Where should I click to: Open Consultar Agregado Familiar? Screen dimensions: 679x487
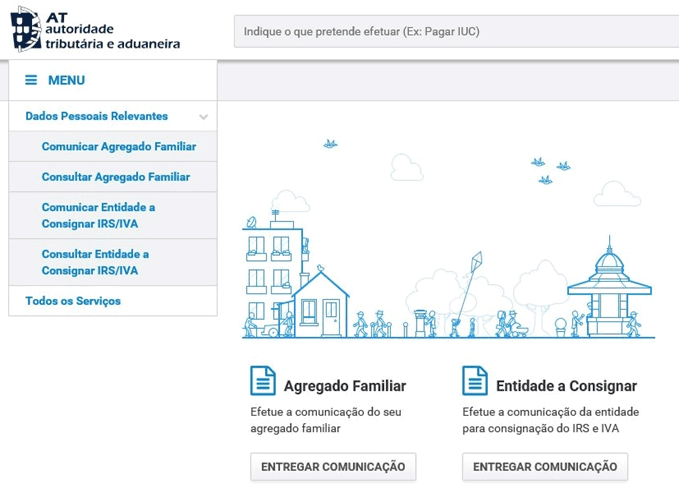(115, 177)
